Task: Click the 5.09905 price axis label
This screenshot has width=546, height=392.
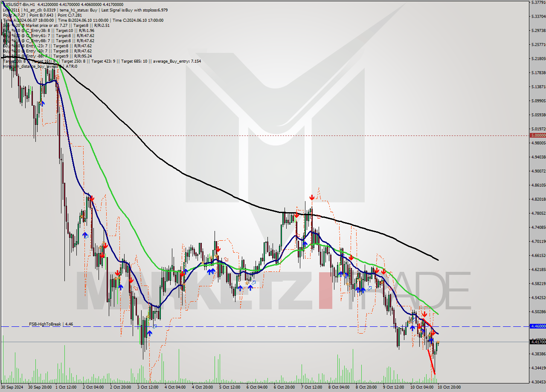Action: point(538,101)
